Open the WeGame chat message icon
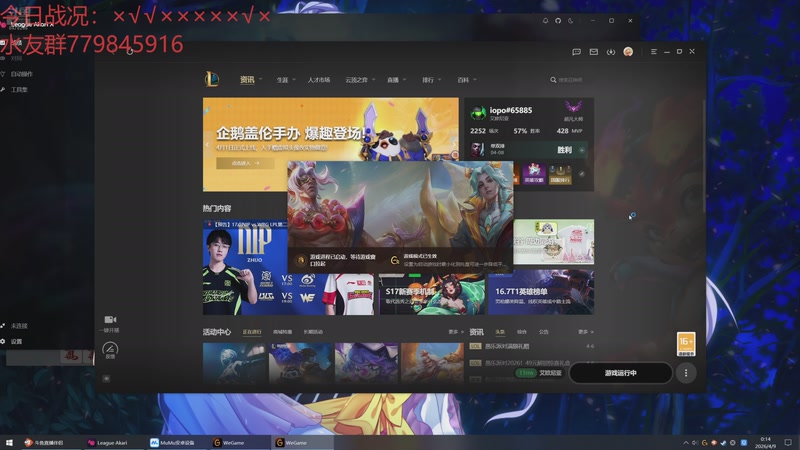Image resolution: width=800 pixels, height=450 pixels. 577,52
